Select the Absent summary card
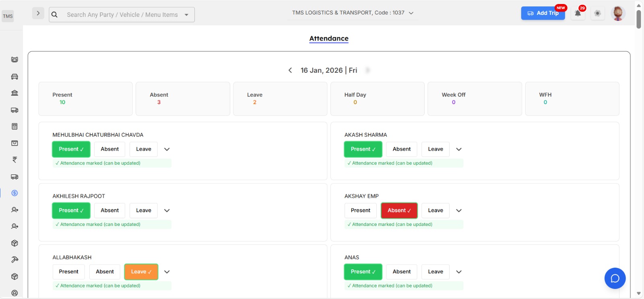 tap(183, 99)
